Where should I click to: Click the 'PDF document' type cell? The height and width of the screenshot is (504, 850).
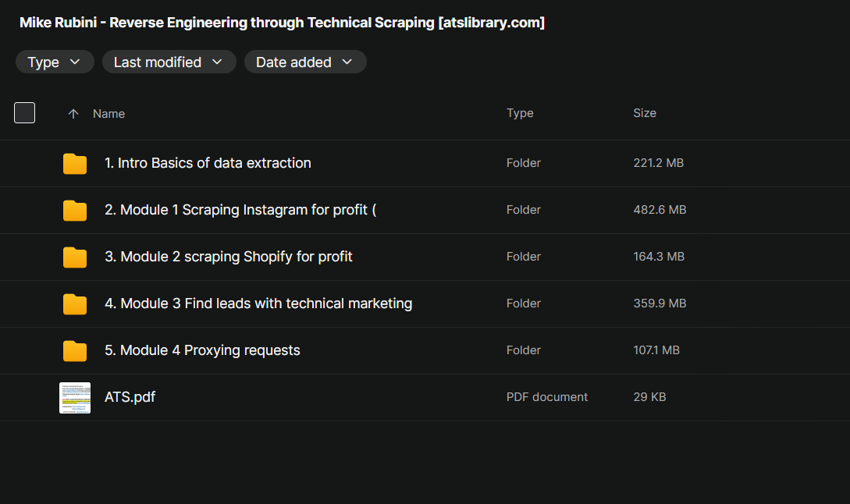[x=547, y=396]
